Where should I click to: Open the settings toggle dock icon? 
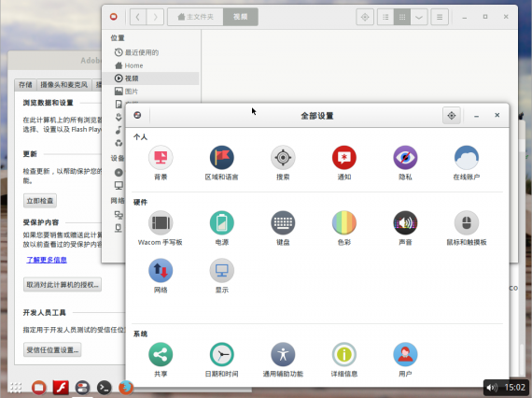click(x=82, y=387)
